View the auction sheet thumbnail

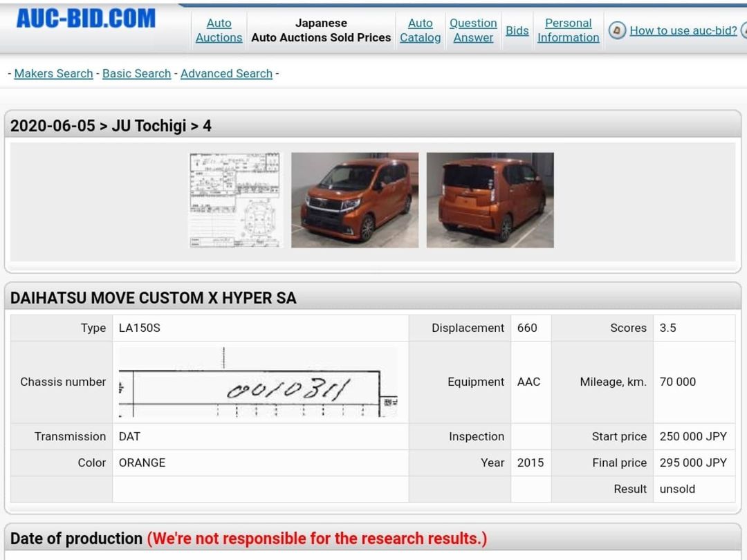(x=235, y=200)
